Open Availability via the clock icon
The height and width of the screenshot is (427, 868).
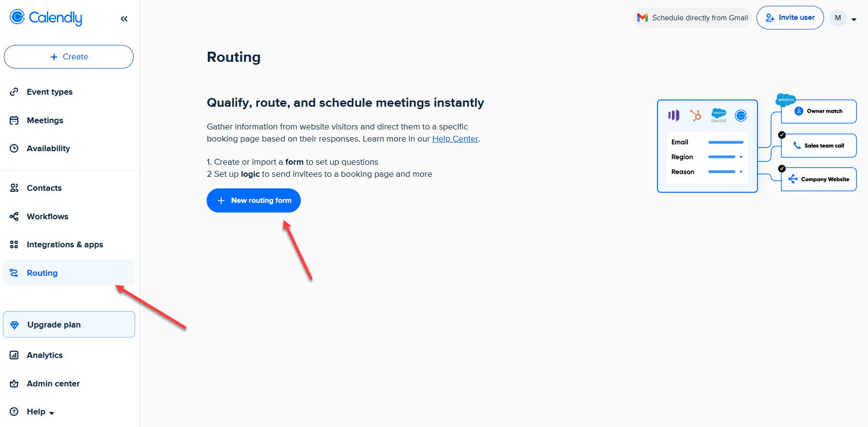pos(14,148)
